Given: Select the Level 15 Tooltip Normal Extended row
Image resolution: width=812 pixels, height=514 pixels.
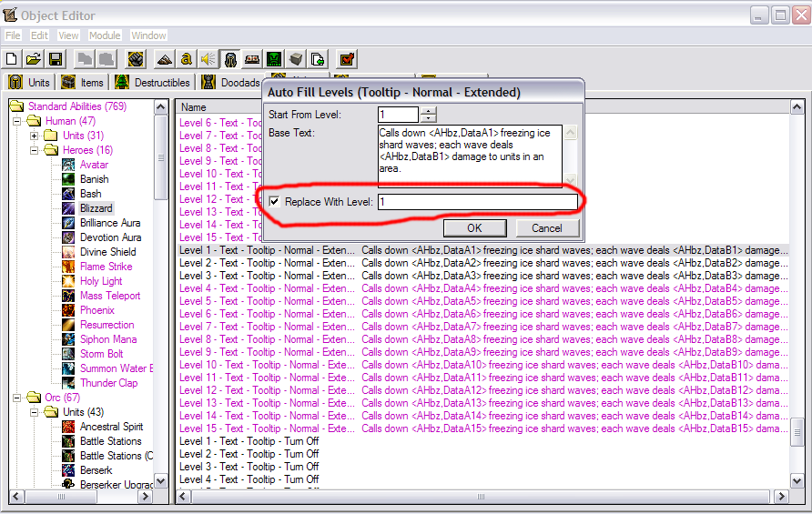Looking at the screenshot, I should coord(483,428).
